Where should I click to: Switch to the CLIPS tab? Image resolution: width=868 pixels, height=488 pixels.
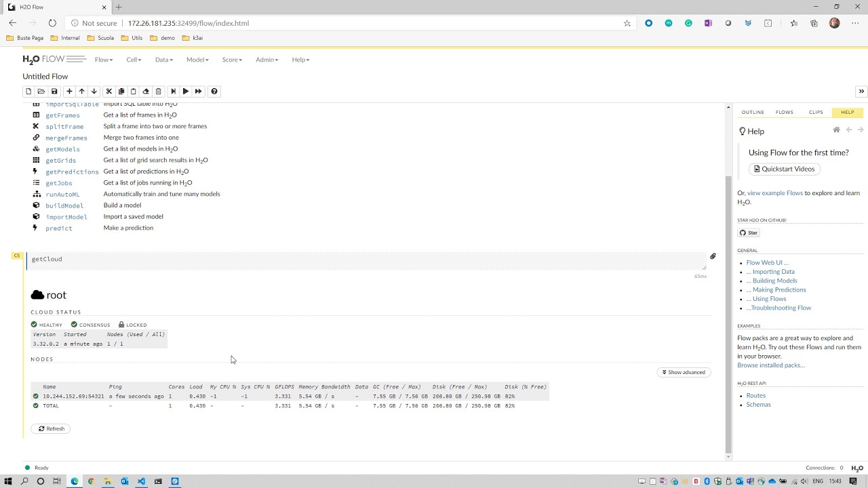[x=816, y=113]
